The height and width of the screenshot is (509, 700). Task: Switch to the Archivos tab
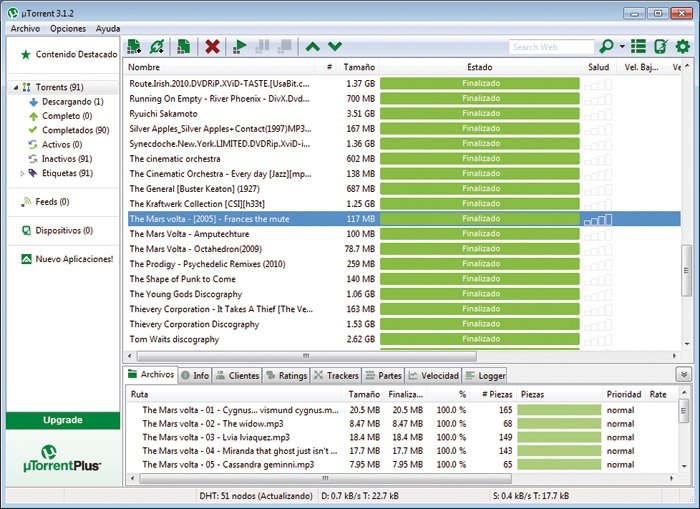coord(151,375)
